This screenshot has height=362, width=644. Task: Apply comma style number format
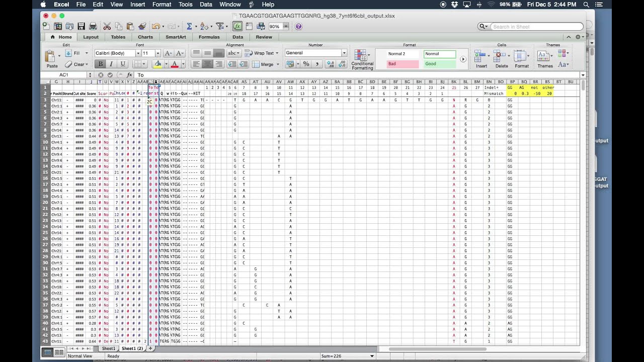pyautogui.click(x=317, y=64)
